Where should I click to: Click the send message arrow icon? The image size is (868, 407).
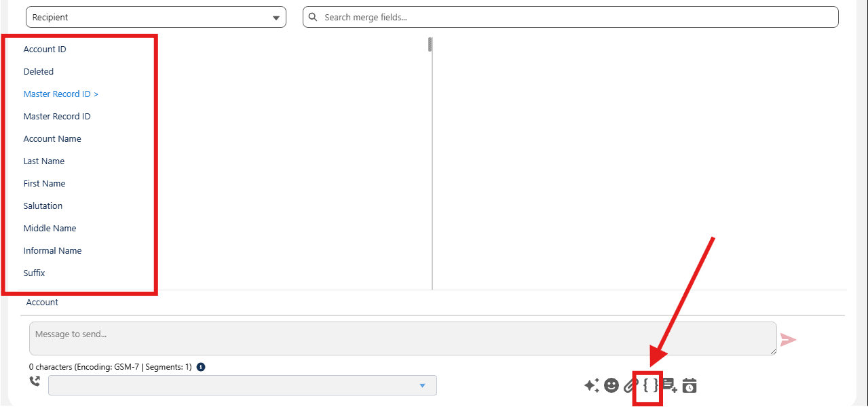pos(788,339)
